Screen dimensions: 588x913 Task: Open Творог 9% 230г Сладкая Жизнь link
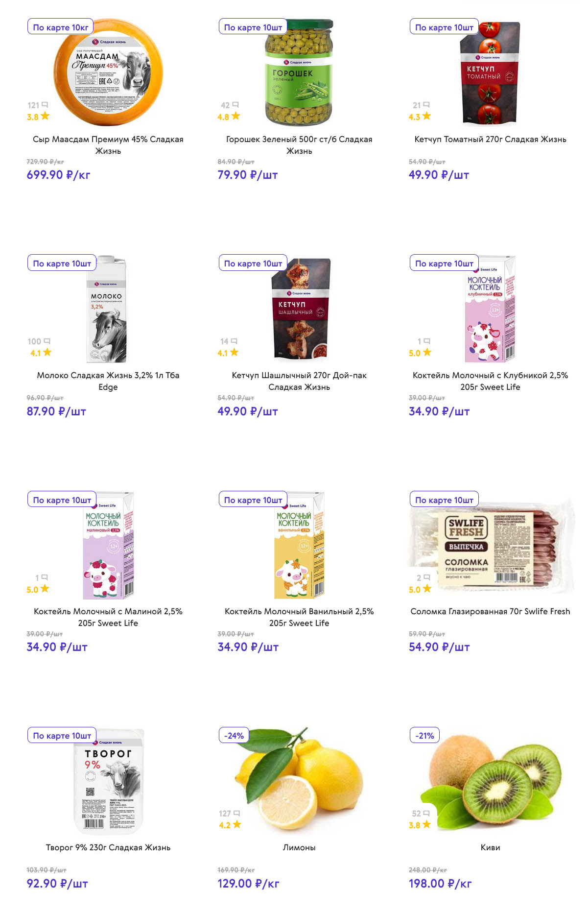click(x=108, y=847)
